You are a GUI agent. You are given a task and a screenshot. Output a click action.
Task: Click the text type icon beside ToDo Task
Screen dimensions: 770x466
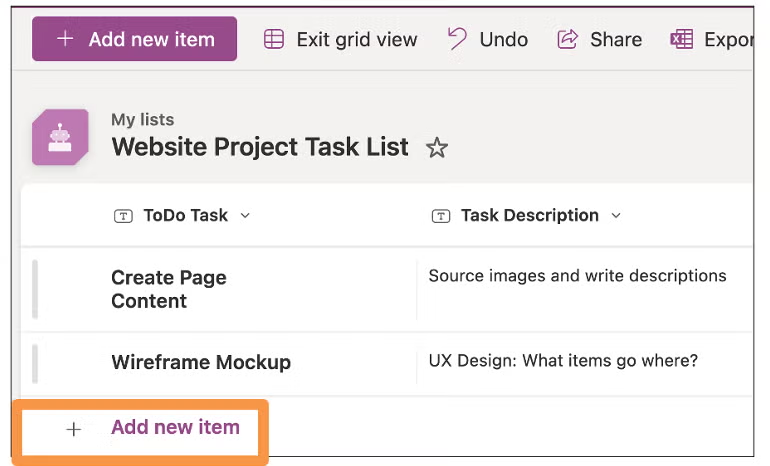123,215
